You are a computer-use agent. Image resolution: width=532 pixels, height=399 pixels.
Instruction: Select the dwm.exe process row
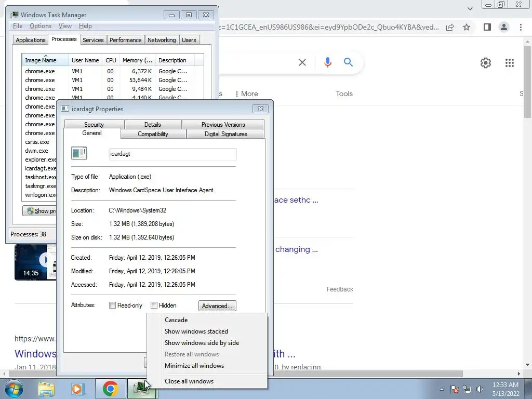[x=40, y=151]
